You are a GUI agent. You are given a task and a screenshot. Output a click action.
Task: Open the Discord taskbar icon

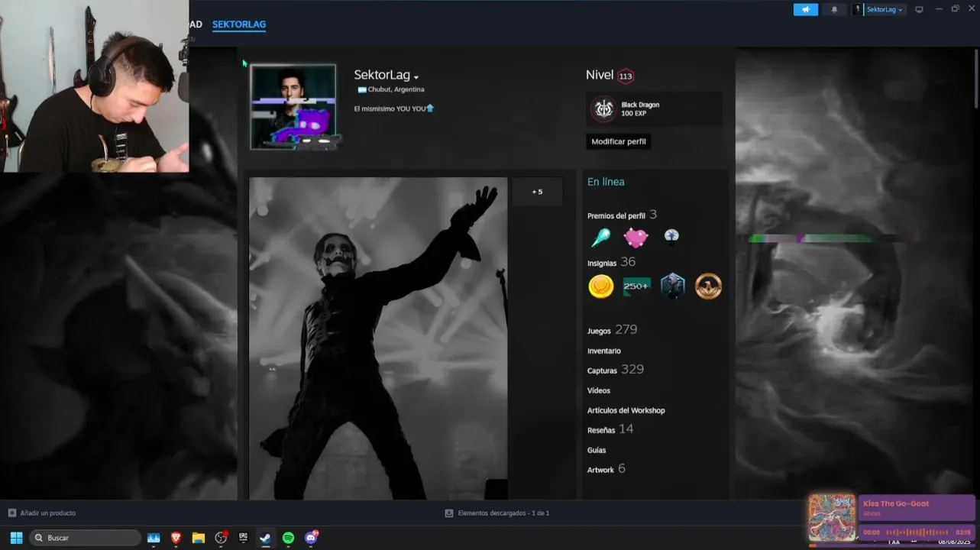tap(310, 538)
